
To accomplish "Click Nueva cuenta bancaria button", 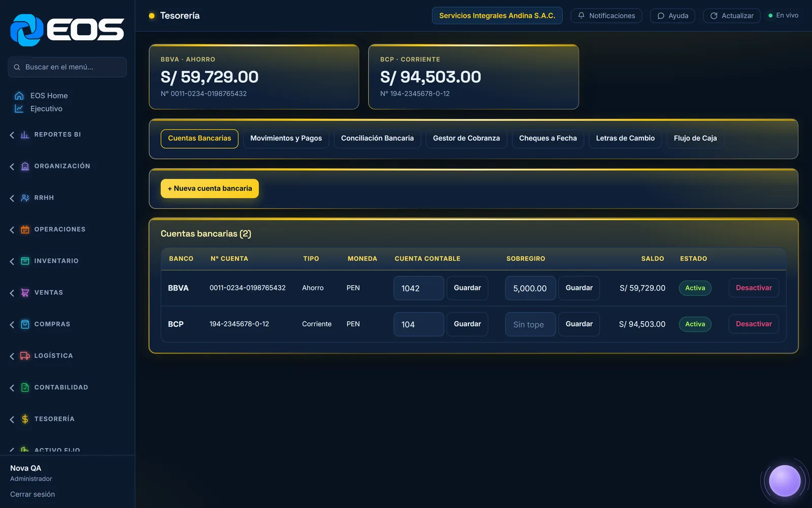I will coord(210,188).
